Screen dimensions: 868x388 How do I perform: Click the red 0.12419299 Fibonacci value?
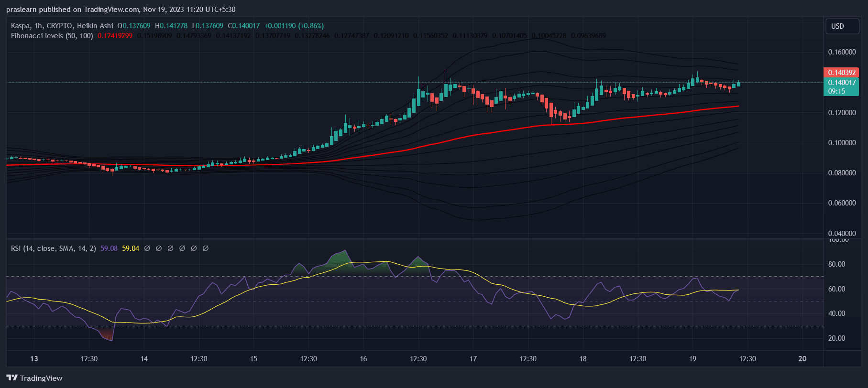tap(115, 36)
